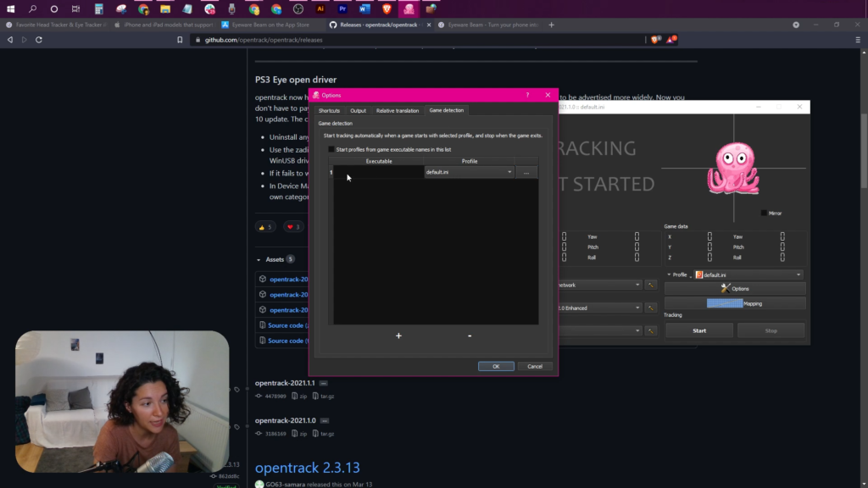Open the default.ini profile dropdown in game detection
Image resolution: width=868 pixels, height=488 pixels.
click(469, 172)
